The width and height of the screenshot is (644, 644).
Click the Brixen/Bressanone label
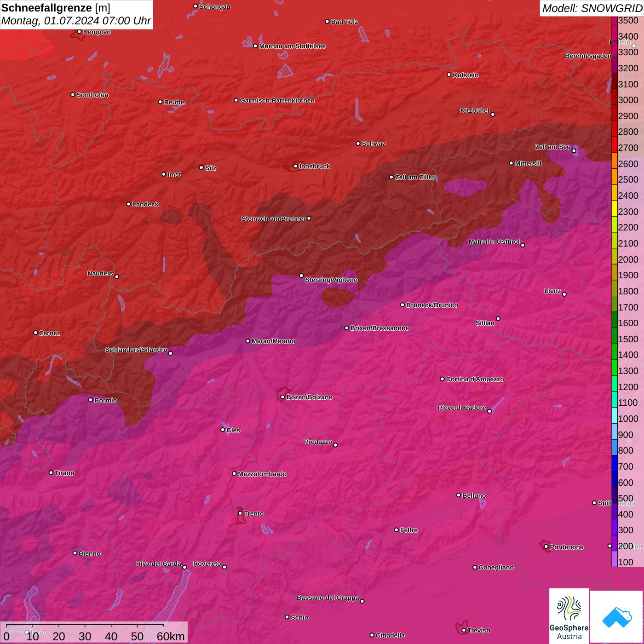(x=379, y=328)
